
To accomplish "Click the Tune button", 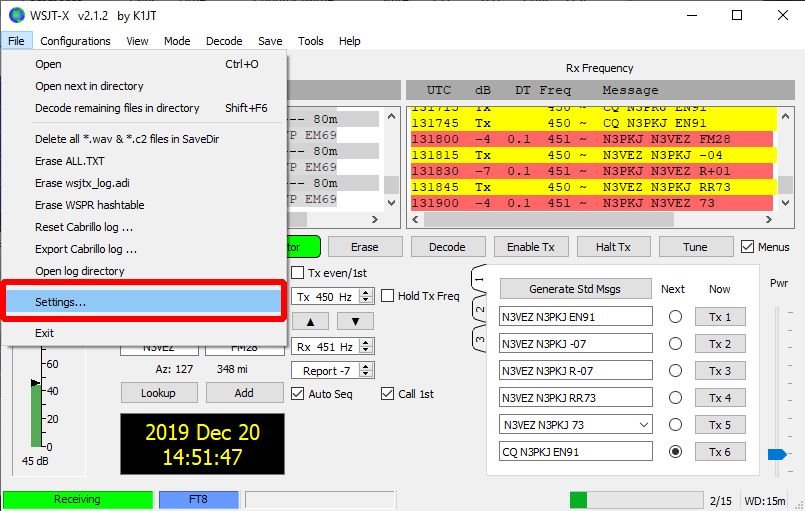I will click(696, 247).
